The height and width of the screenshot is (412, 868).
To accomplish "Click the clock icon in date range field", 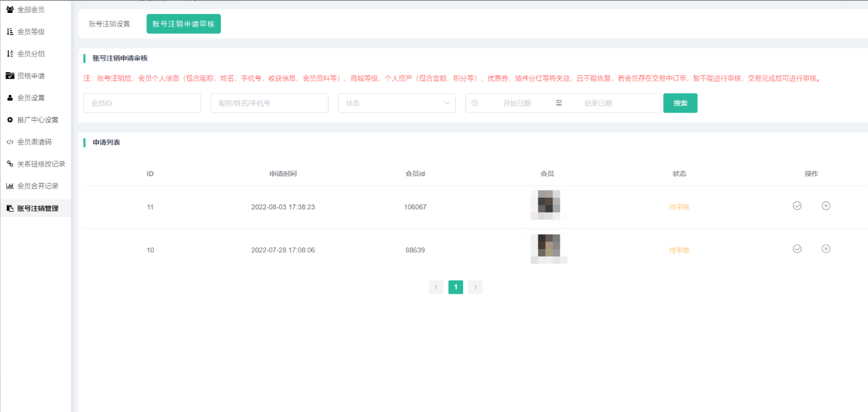I will tap(475, 103).
